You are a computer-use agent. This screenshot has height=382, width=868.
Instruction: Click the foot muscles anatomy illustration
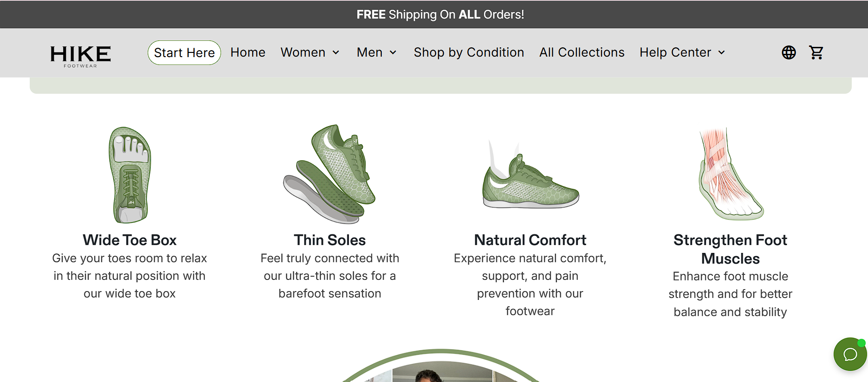click(x=730, y=174)
